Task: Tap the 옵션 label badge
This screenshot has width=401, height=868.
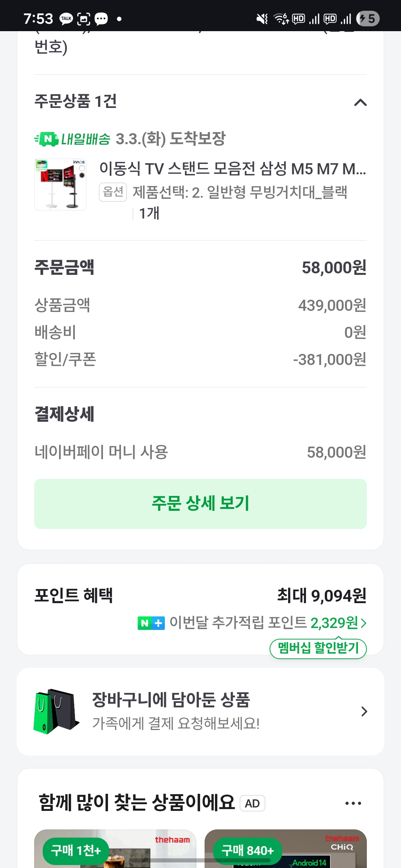Action: pyautogui.click(x=113, y=192)
